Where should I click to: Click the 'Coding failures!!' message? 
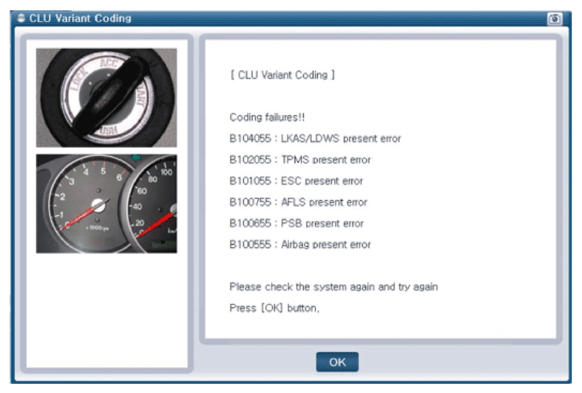tap(267, 117)
